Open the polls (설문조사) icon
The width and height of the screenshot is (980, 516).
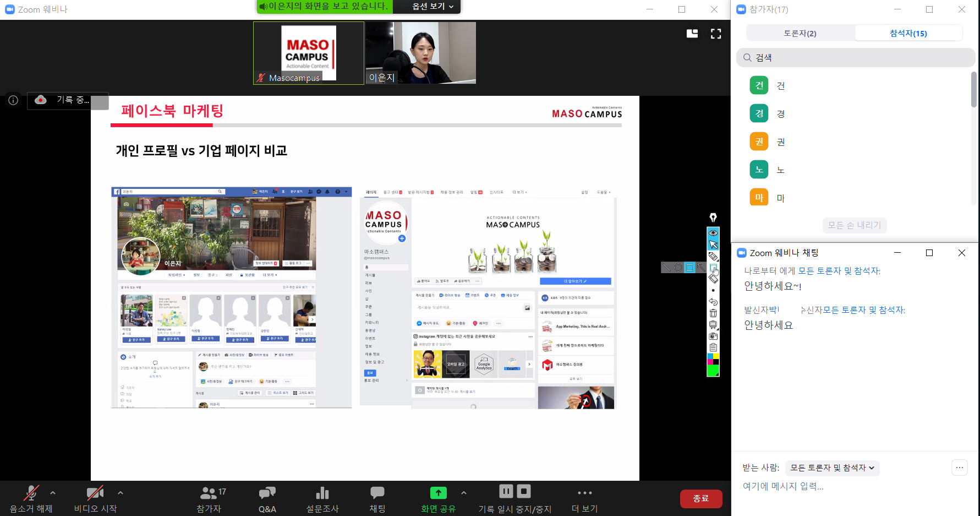(322, 498)
